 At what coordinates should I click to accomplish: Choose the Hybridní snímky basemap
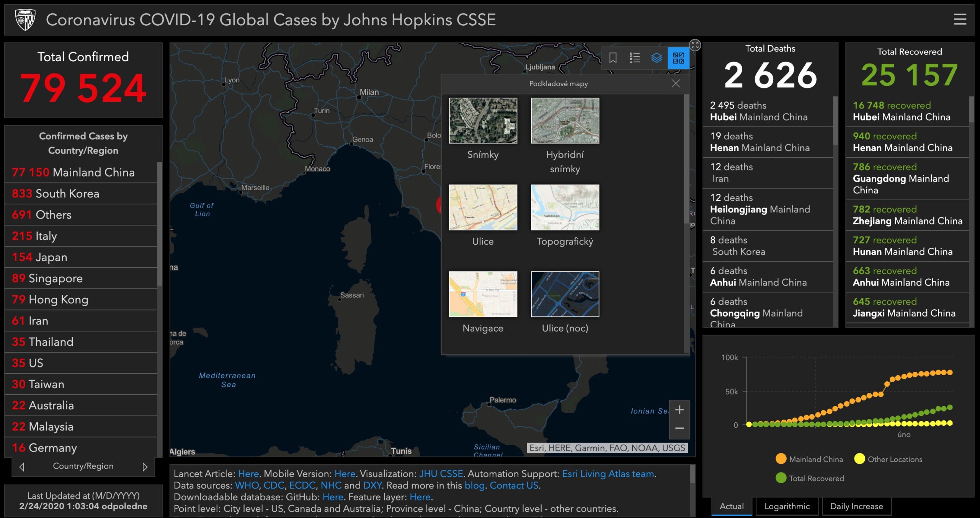coord(565,121)
